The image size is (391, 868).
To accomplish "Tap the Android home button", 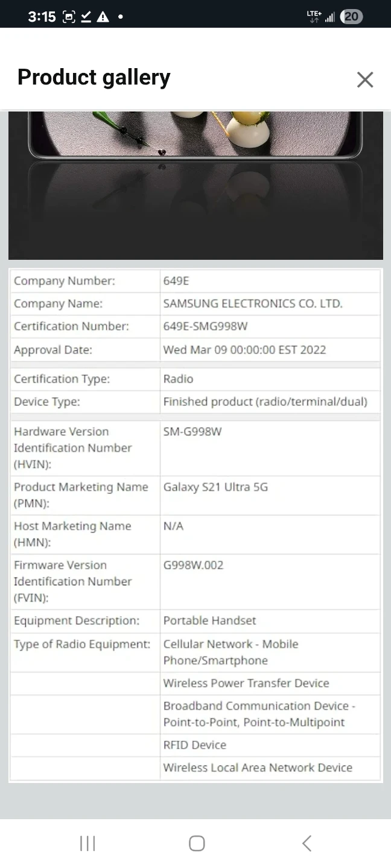I will [197, 843].
